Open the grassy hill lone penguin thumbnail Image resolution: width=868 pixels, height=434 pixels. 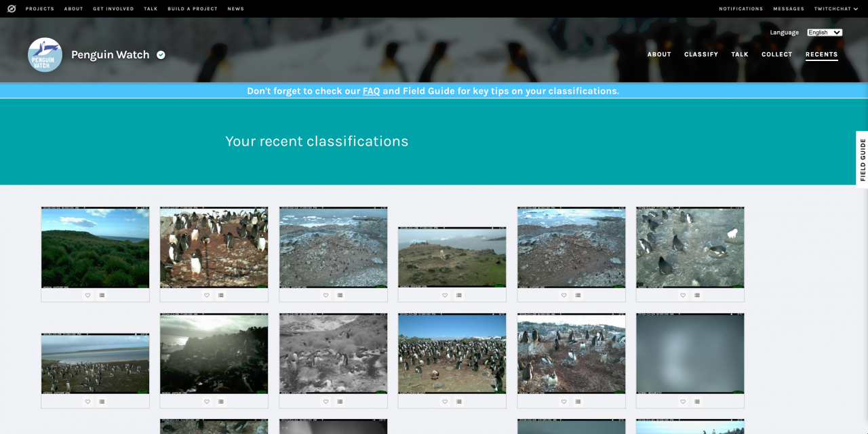[x=452, y=258]
